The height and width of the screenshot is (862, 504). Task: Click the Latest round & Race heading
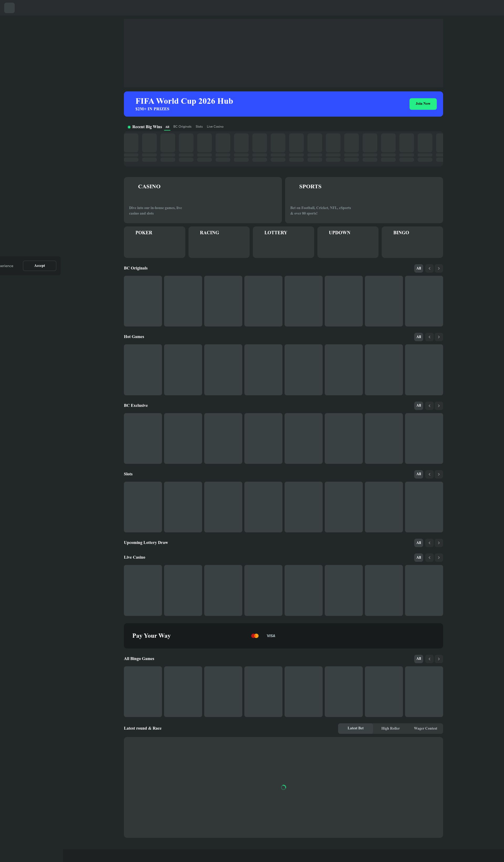[x=143, y=729]
